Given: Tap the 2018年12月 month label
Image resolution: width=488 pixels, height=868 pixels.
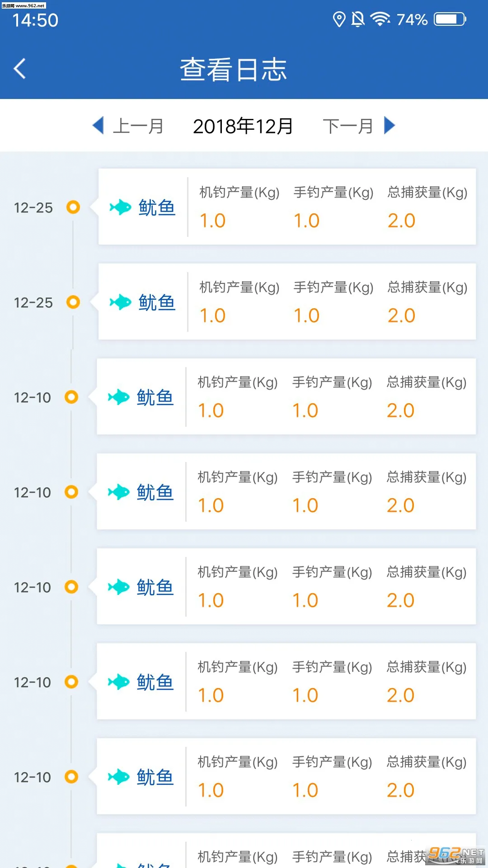Looking at the screenshot, I should click(243, 126).
